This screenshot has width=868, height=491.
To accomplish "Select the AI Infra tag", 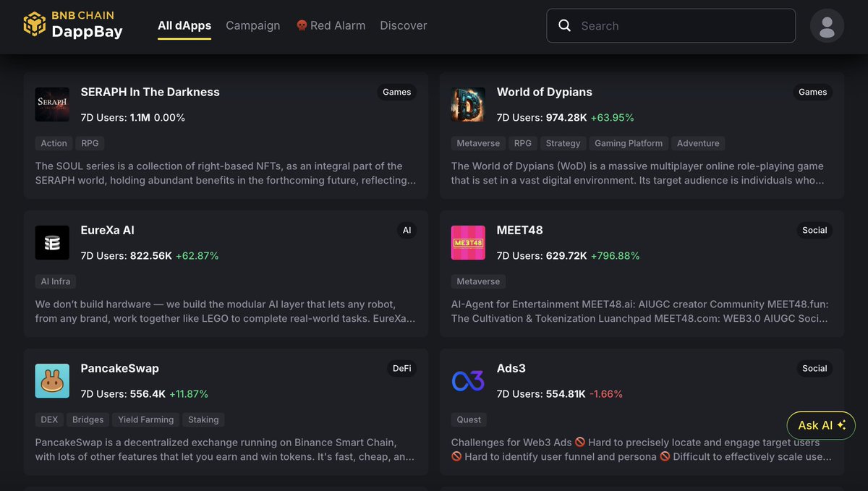I will point(55,281).
